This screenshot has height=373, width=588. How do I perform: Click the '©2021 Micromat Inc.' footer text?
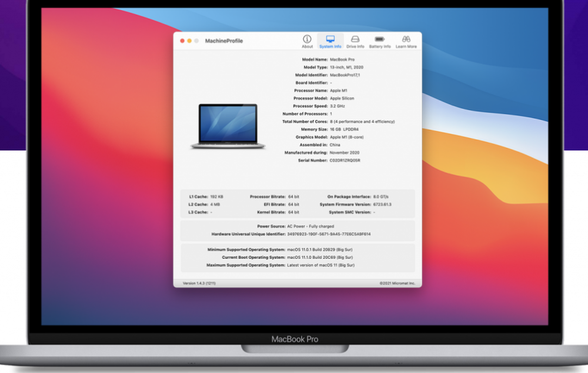click(397, 284)
